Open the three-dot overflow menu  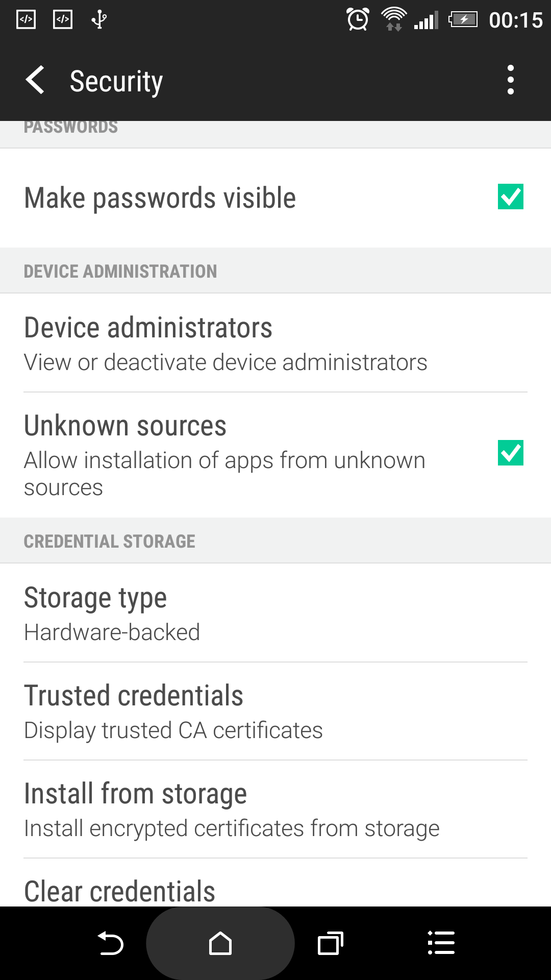510,80
